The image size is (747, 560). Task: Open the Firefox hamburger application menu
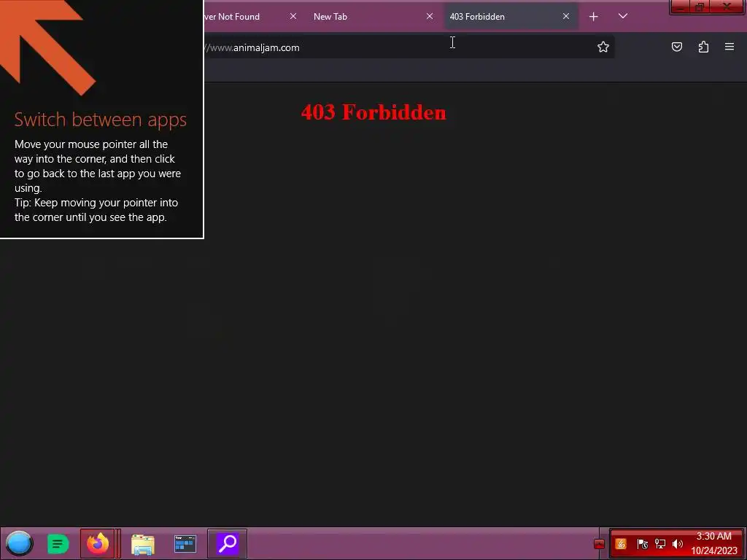tap(729, 47)
